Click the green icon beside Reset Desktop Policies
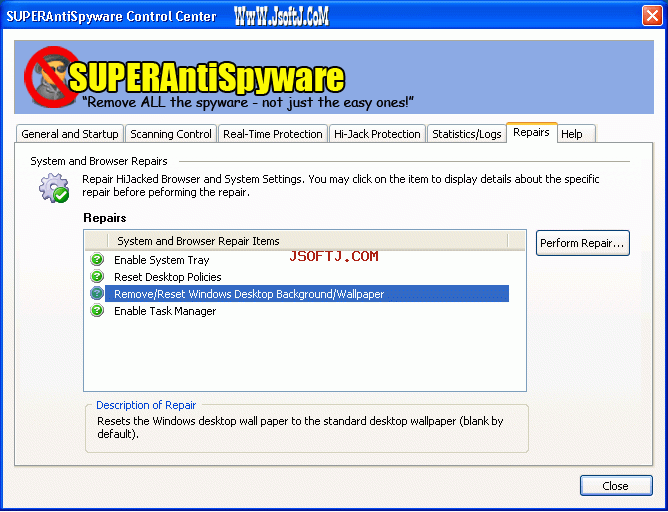Image resolution: width=668 pixels, height=512 pixels. tap(97, 276)
